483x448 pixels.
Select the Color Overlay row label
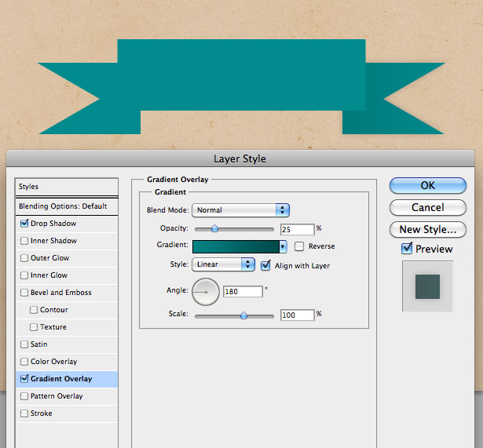click(x=53, y=362)
